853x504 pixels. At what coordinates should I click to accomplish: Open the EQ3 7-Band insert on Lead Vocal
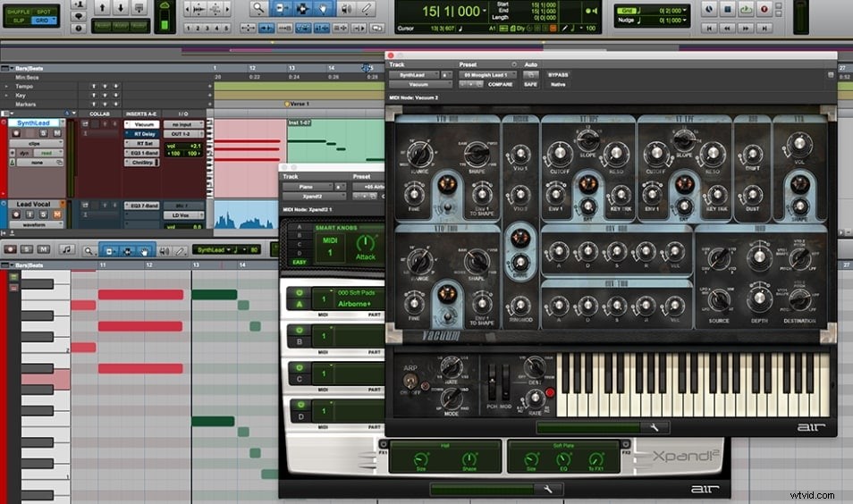[142, 206]
